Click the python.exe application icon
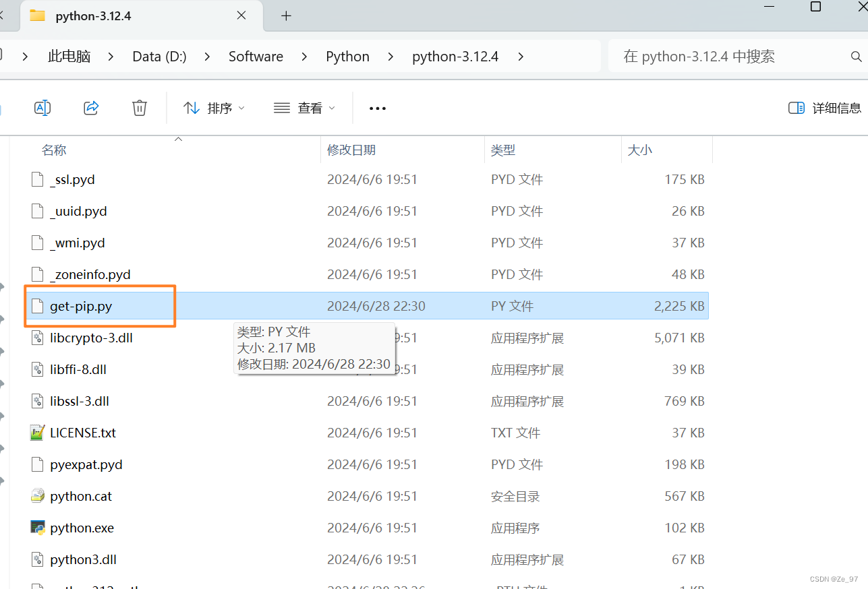 (37, 528)
